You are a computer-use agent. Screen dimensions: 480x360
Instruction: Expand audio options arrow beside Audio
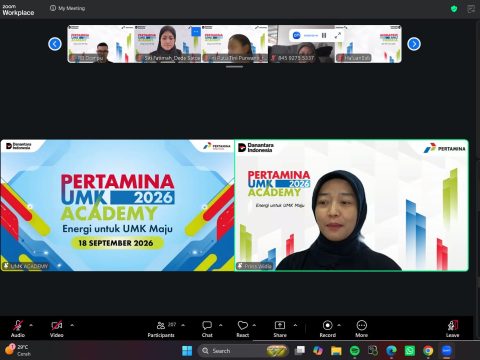pos(31,325)
